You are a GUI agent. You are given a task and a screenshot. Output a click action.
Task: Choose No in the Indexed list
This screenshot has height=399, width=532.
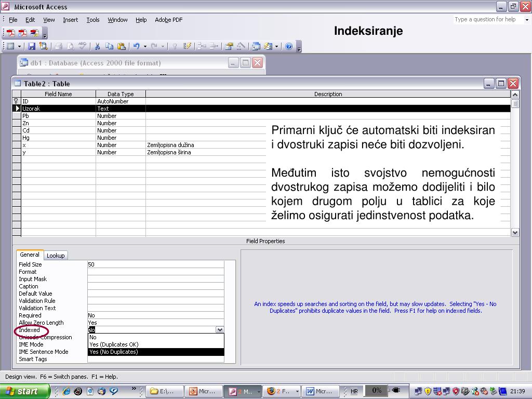point(156,337)
